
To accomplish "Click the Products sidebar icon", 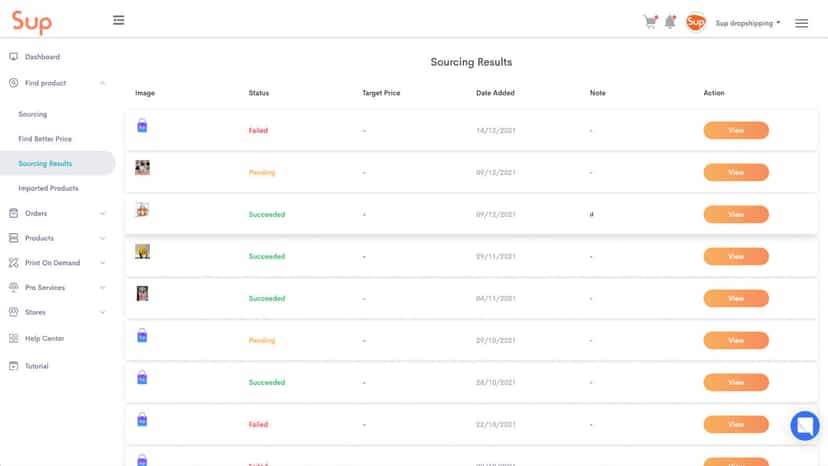I will 14,238.
